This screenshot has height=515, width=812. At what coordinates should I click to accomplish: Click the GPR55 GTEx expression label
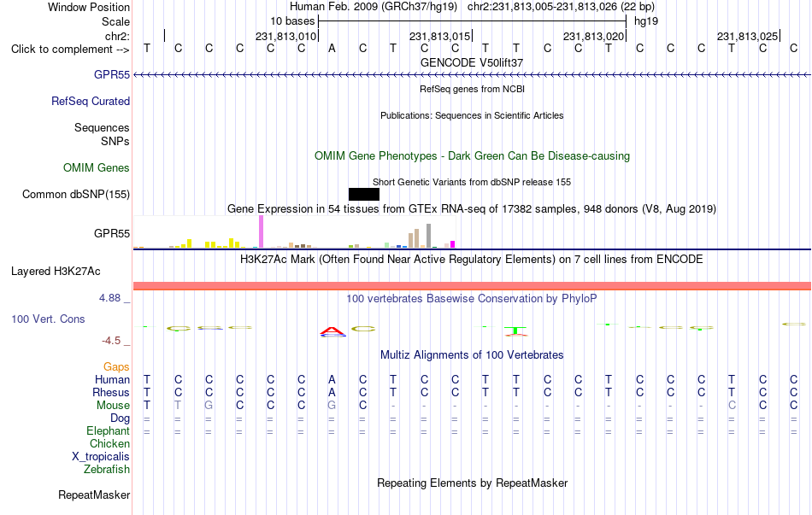(x=112, y=233)
